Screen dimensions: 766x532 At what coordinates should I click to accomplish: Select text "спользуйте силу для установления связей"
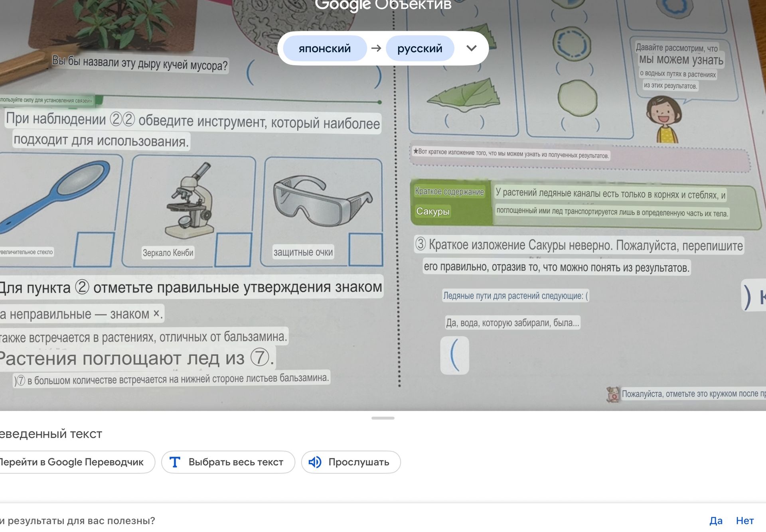coord(46,100)
